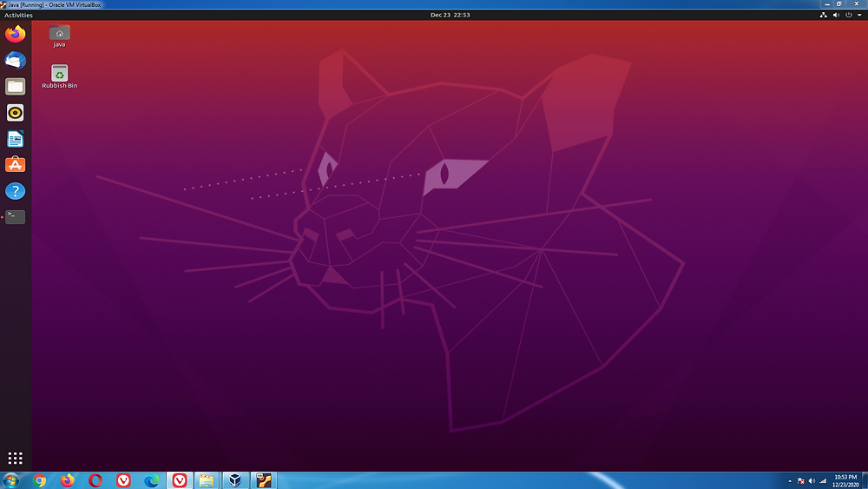Open the Files manager in the dock

pyautogui.click(x=15, y=86)
